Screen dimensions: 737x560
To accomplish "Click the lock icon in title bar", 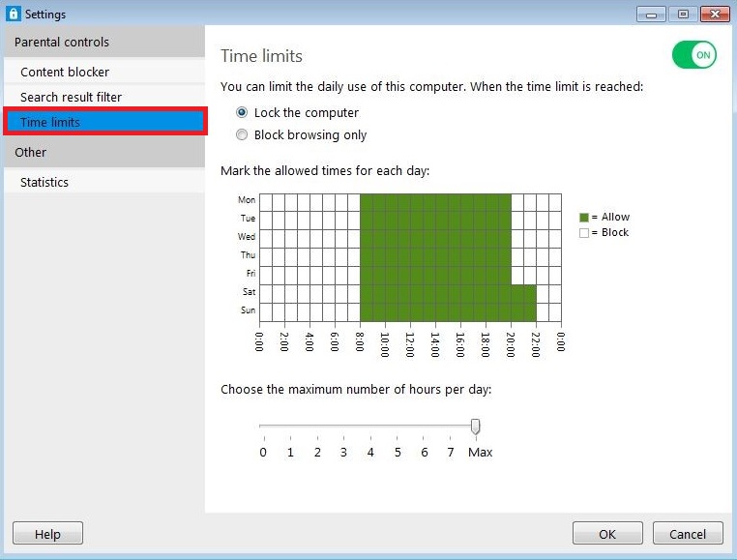I will (x=13, y=15).
